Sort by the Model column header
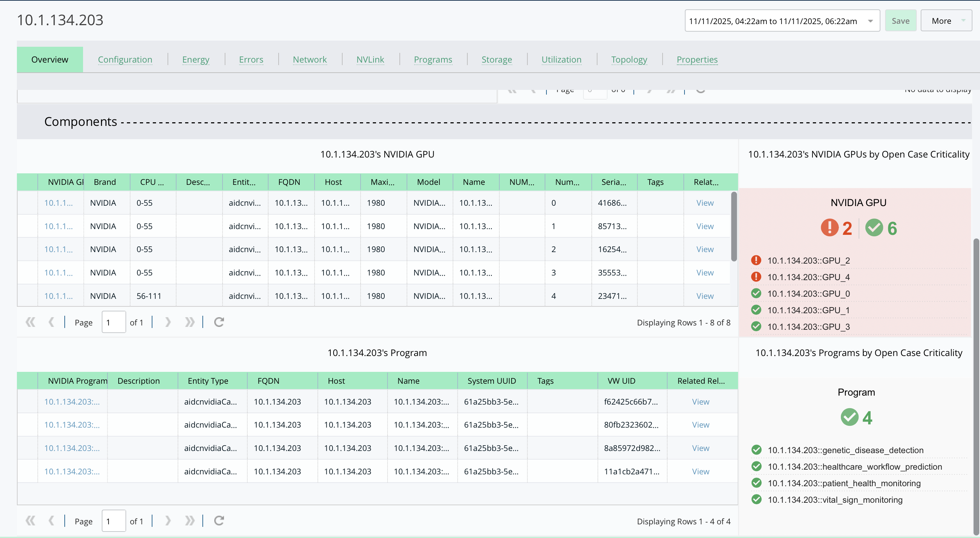Viewport: 980px width, 538px height. 429,182
